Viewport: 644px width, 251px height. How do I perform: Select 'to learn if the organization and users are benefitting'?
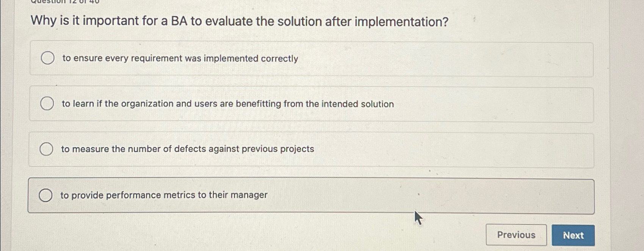(227, 104)
